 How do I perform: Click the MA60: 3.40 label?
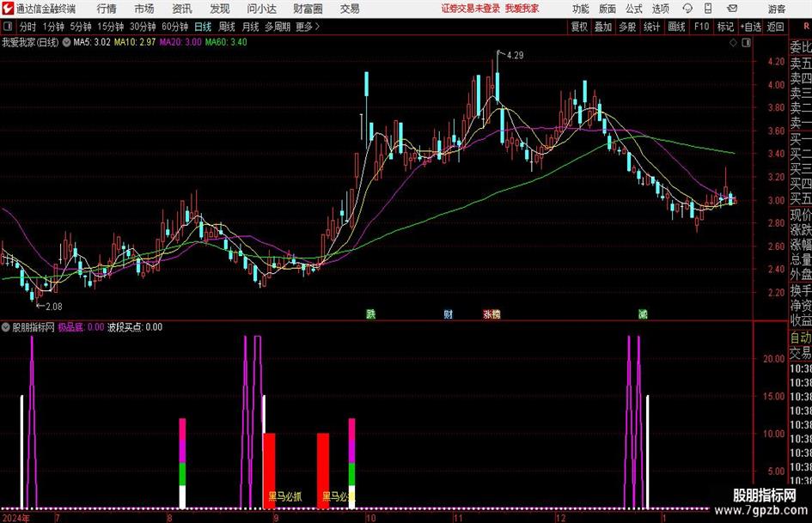[x=226, y=42]
